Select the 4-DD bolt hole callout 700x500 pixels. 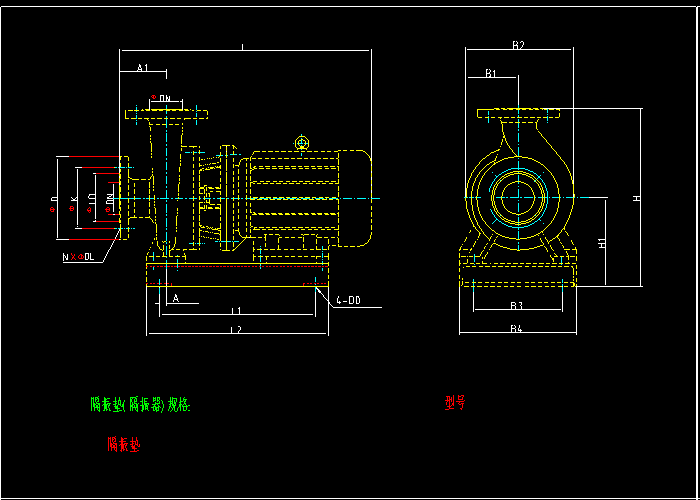point(348,299)
